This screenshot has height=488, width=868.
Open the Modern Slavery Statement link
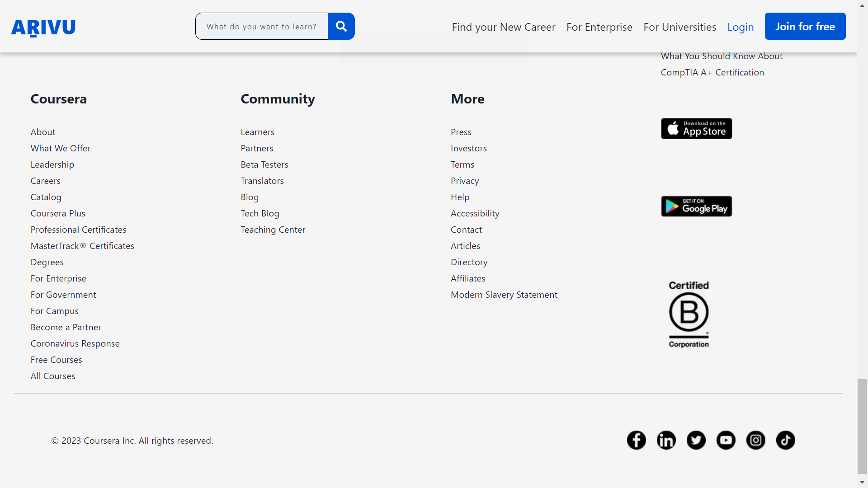(504, 295)
